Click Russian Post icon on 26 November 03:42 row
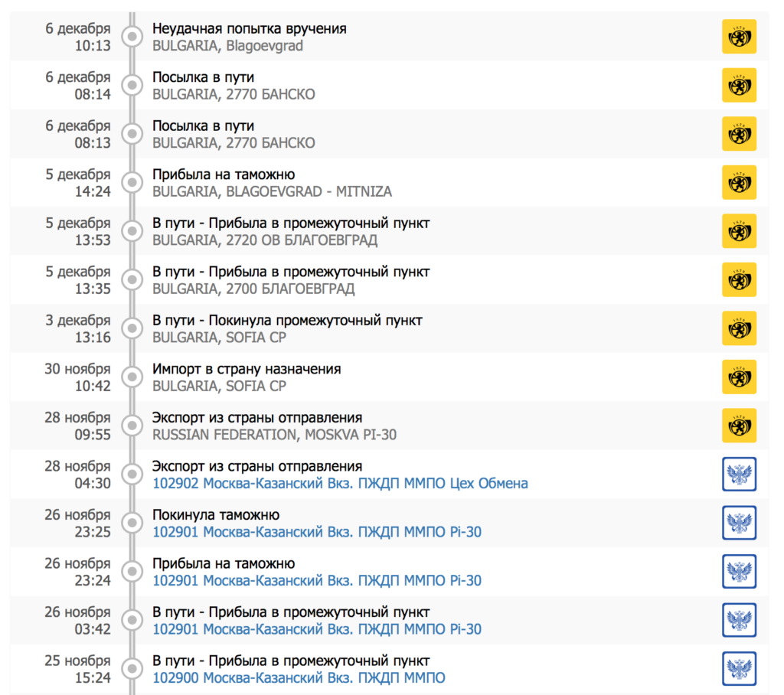Image resolution: width=784 pixels, height=695 pixels. (x=739, y=620)
